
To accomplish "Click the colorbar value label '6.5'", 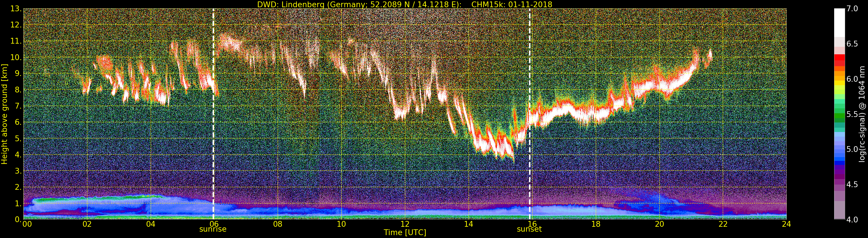I will (852, 44).
